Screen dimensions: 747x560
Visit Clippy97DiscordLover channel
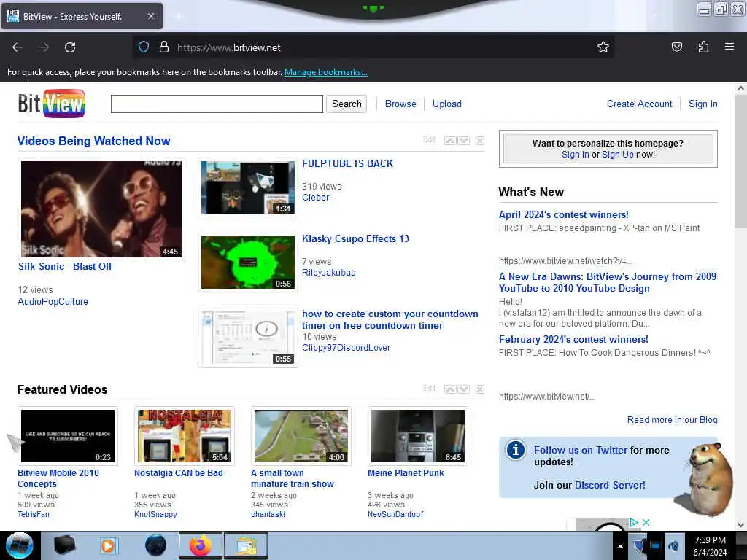(x=346, y=348)
